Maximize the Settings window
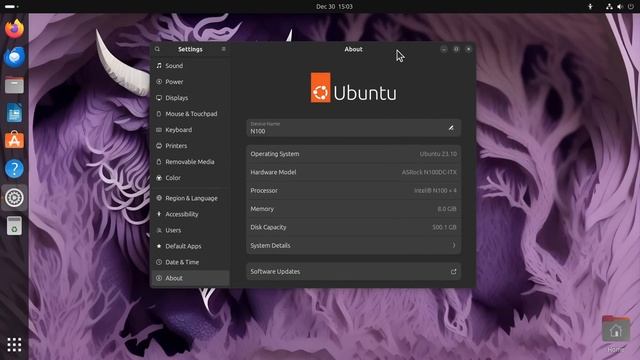The width and height of the screenshot is (640, 360). click(x=456, y=49)
